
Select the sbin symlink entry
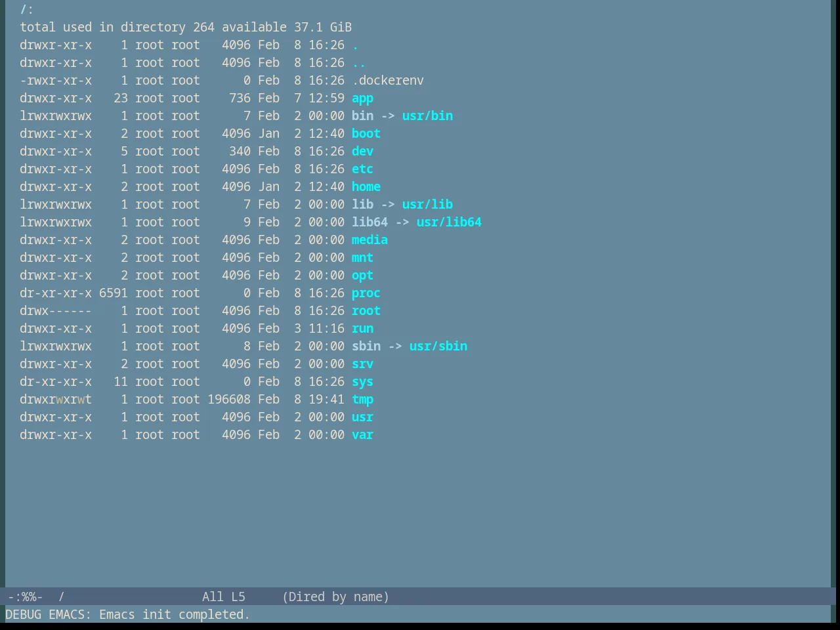tap(366, 346)
